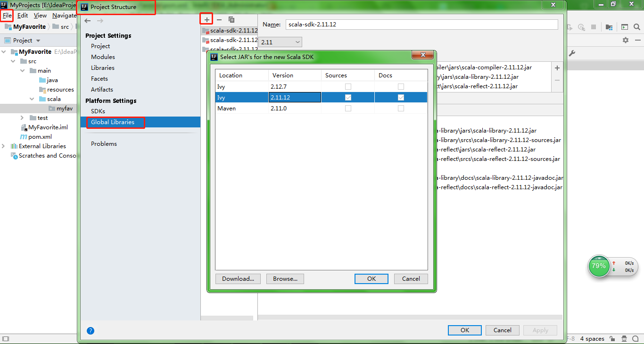This screenshot has height=344, width=644.
Task: Go forward in Project Structure navigation
Action: coord(100,21)
